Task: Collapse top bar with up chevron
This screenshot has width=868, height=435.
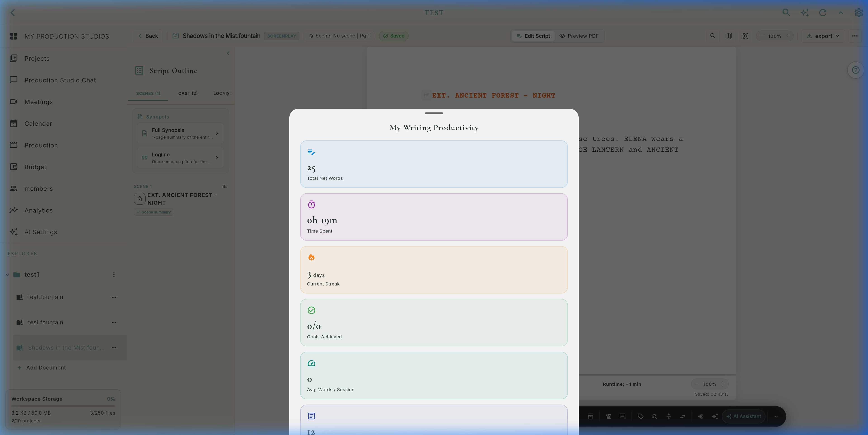Action: point(841,12)
